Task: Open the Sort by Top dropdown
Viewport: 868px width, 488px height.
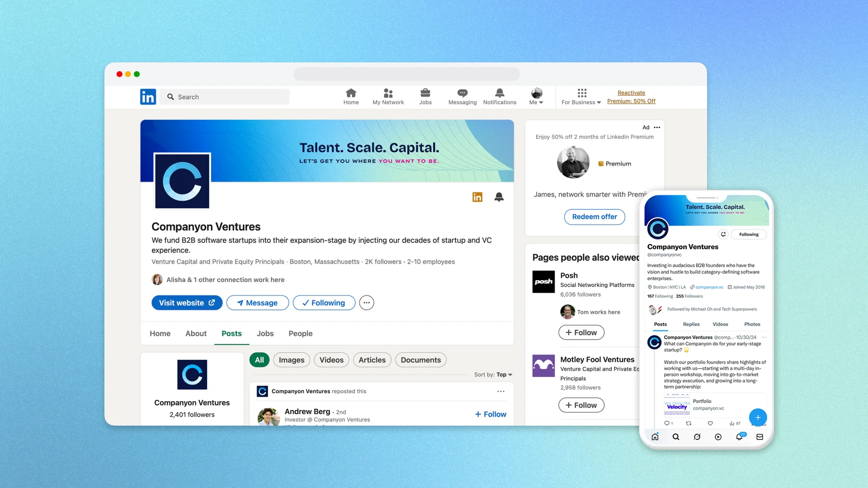Action: click(x=504, y=375)
